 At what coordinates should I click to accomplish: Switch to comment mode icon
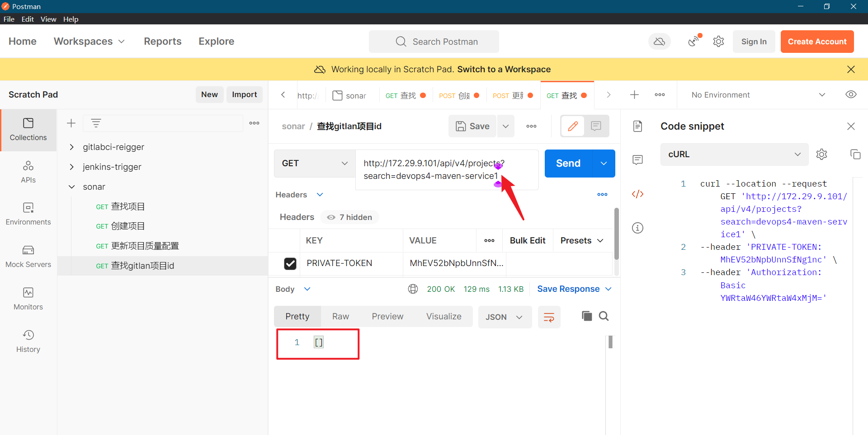[x=596, y=126]
